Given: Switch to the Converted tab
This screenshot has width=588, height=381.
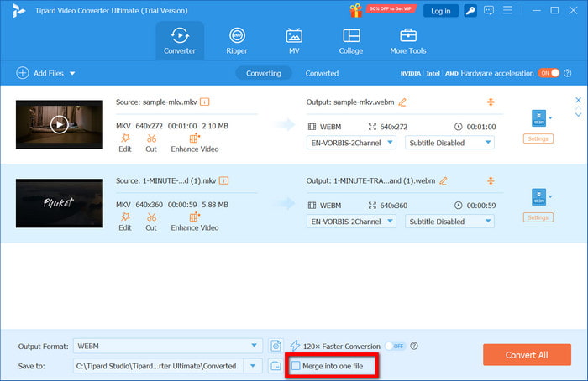Looking at the screenshot, I should (322, 73).
